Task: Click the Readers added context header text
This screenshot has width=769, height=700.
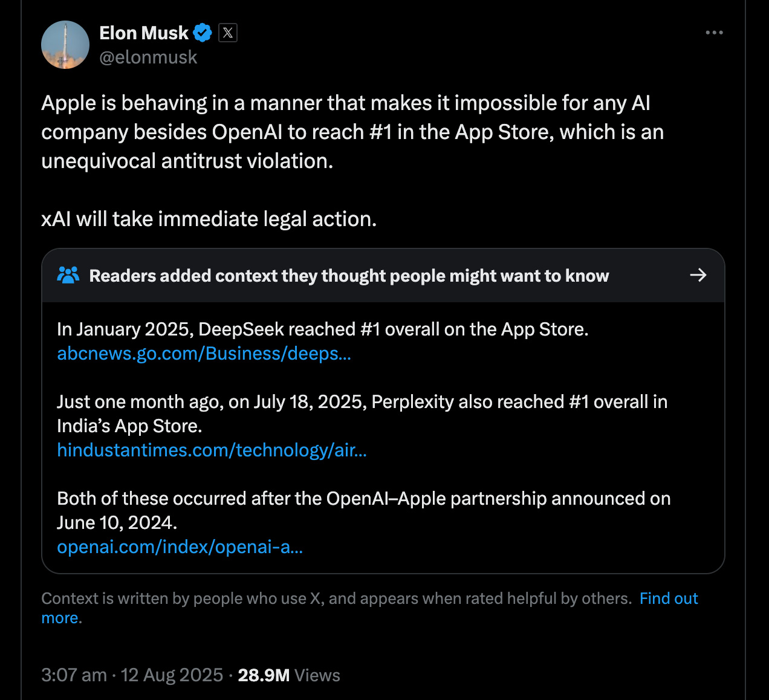Action: 349,276
